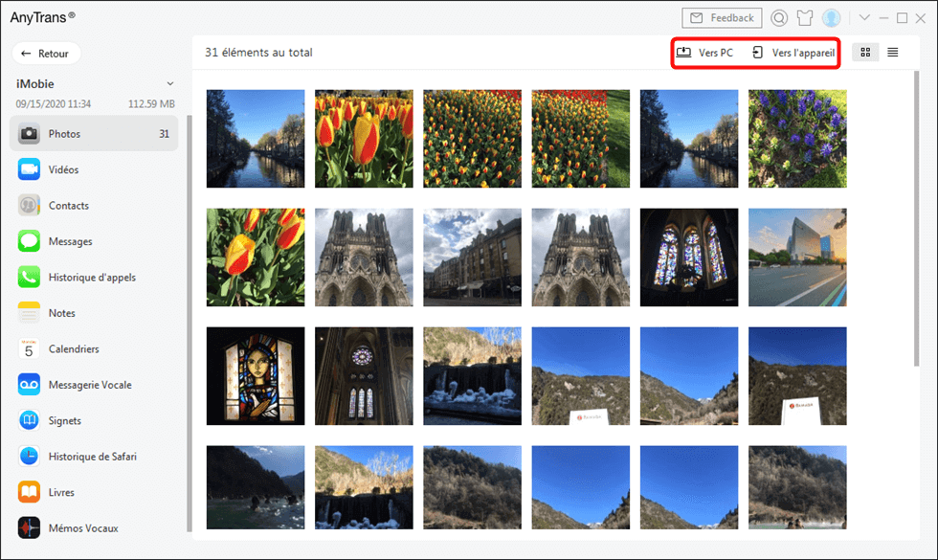The width and height of the screenshot is (938, 560).
Task: Open Vidéos category icon in sidebar
Action: (29, 169)
